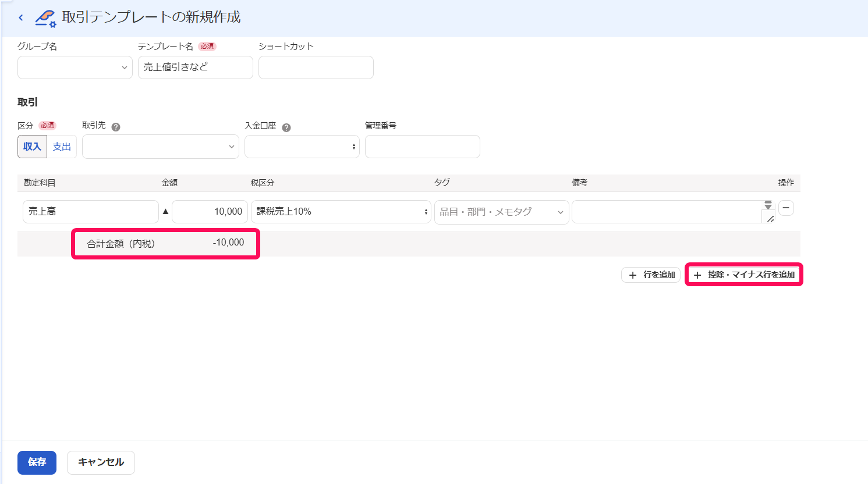
Task: Edit the 勘定科目 field 売上高
Action: pos(91,212)
